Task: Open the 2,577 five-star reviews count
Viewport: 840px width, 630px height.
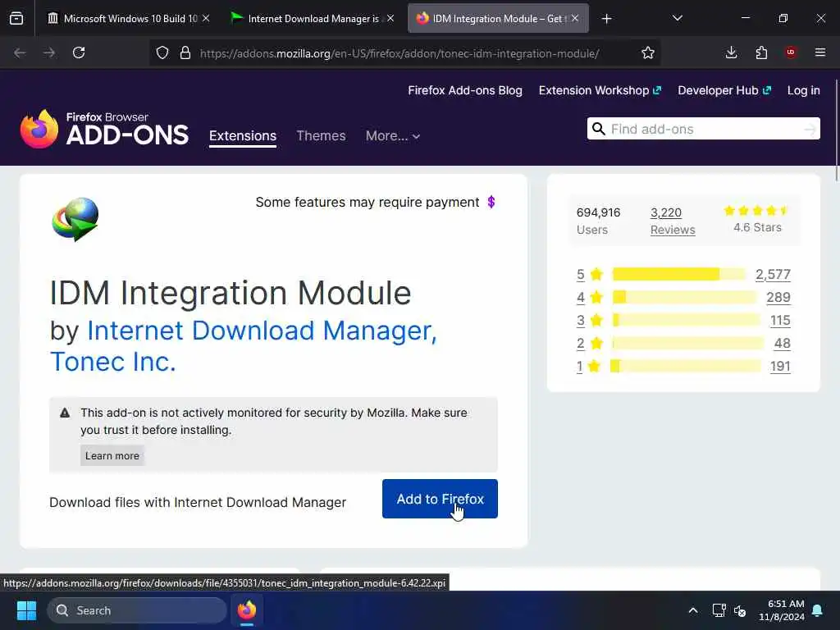Action: [773, 274]
